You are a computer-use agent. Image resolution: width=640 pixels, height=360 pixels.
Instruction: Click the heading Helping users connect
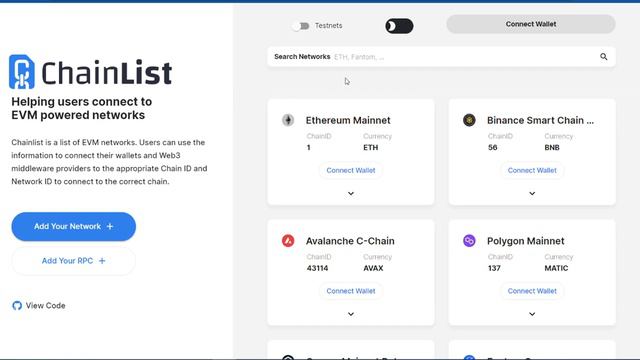pyautogui.click(x=82, y=108)
